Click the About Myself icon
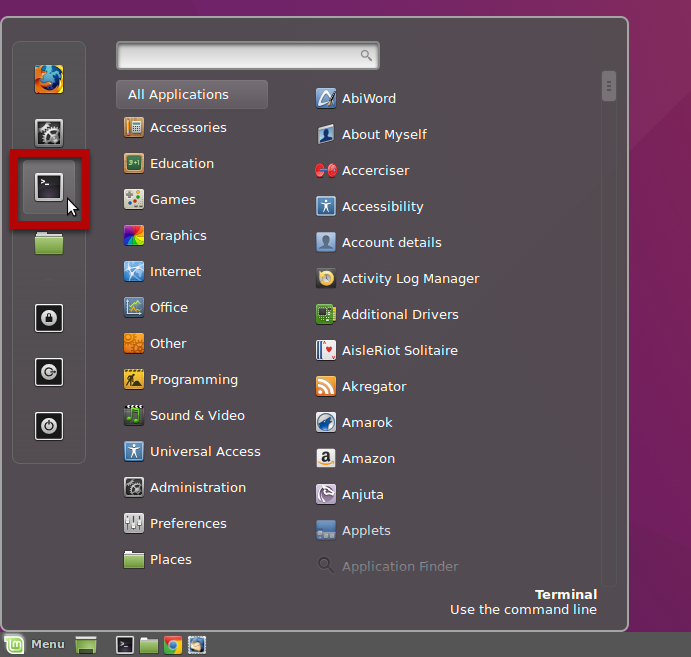Image resolution: width=691 pixels, height=657 pixels. (326, 134)
